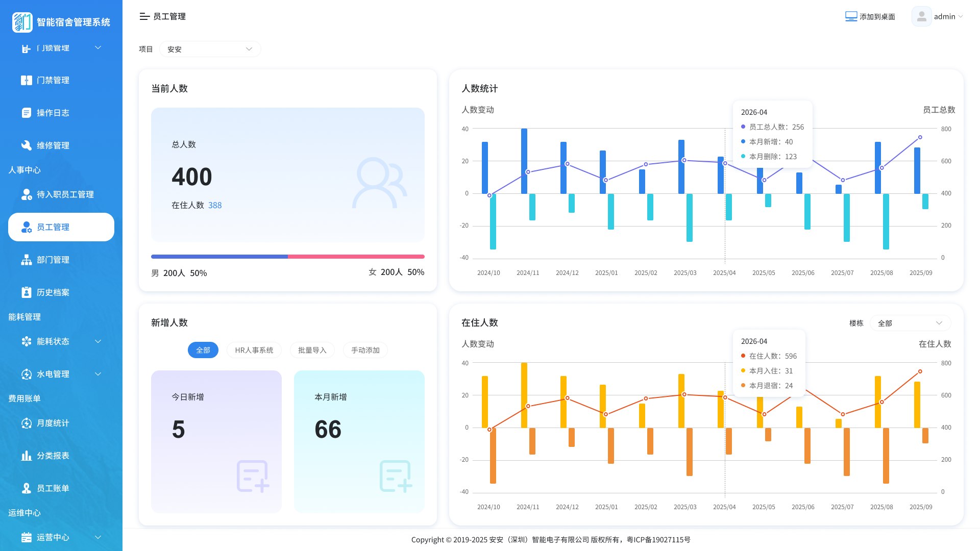Viewport: 980px width, 551px height.
Task: Select the HR人事系统 filter pill
Action: (x=254, y=350)
